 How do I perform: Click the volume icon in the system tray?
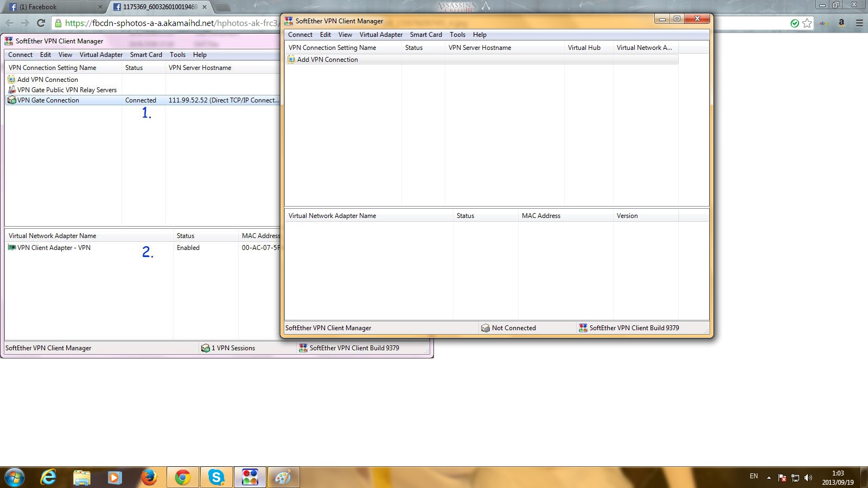coord(808,478)
